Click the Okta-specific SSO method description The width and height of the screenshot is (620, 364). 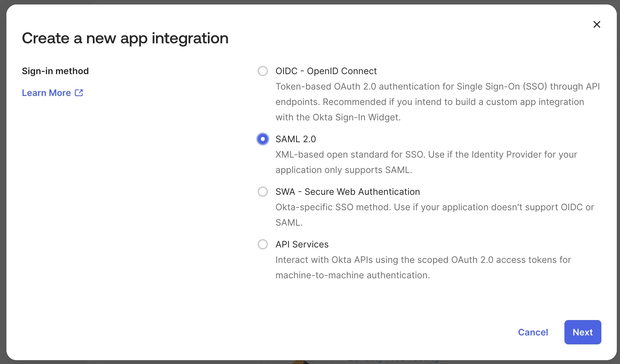coord(434,207)
